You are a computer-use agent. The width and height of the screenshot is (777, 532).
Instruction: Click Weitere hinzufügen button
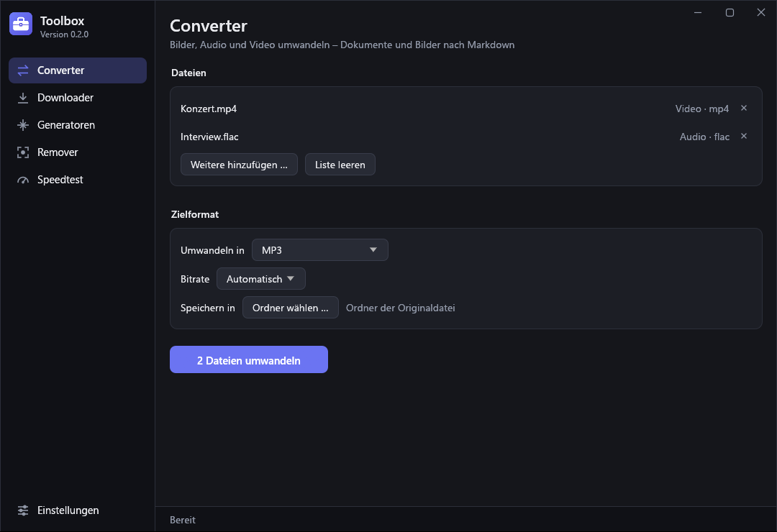click(x=239, y=165)
